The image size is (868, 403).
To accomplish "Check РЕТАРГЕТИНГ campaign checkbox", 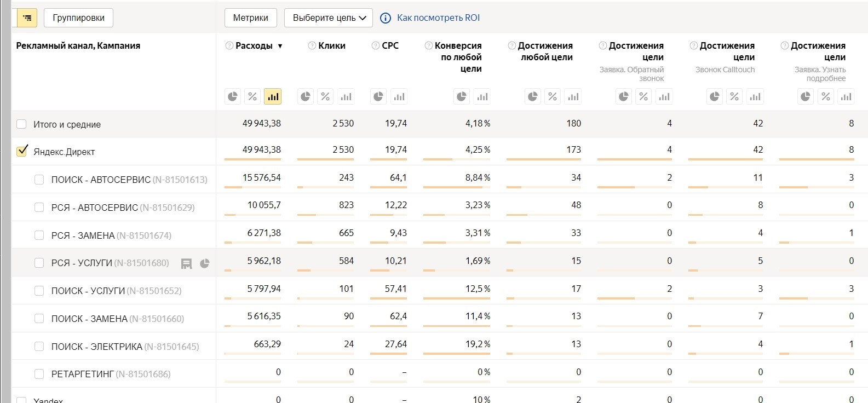I will point(39,374).
